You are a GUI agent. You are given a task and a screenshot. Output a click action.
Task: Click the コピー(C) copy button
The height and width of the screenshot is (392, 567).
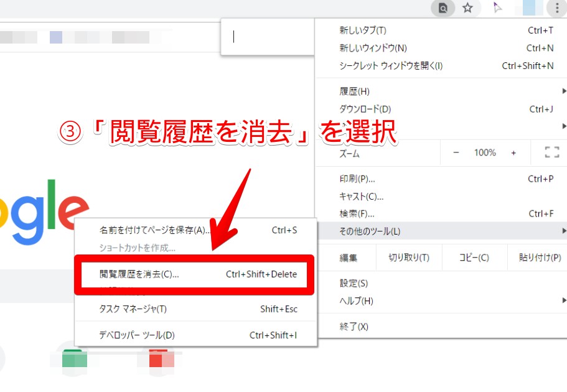click(474, 258)
